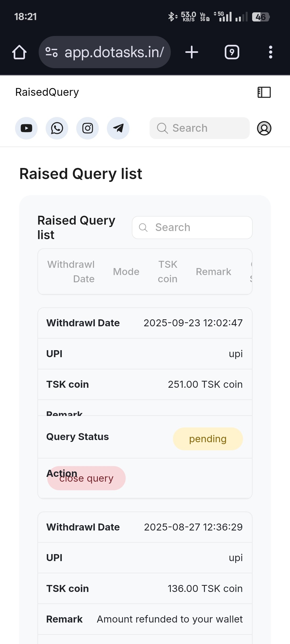The height and width of the screenshot is (644, 290).
Task: Click the TSK coin column header
Action: point(168,272)
